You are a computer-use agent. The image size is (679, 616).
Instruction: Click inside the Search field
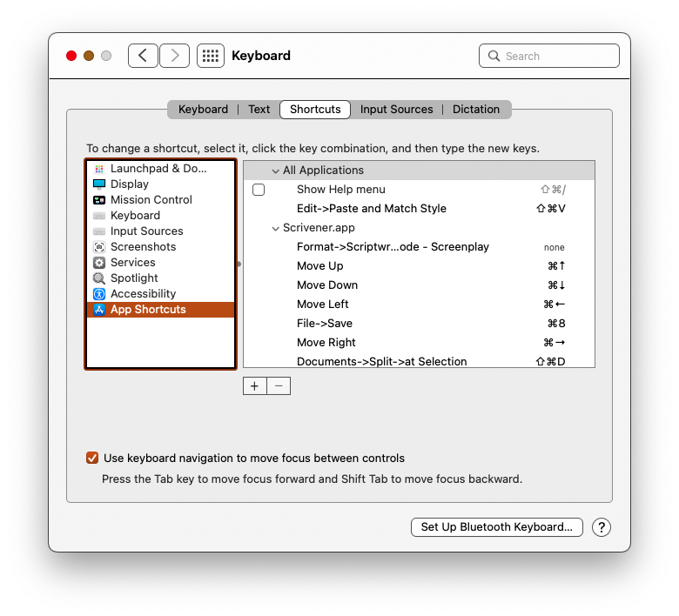(x=549, y=56)
